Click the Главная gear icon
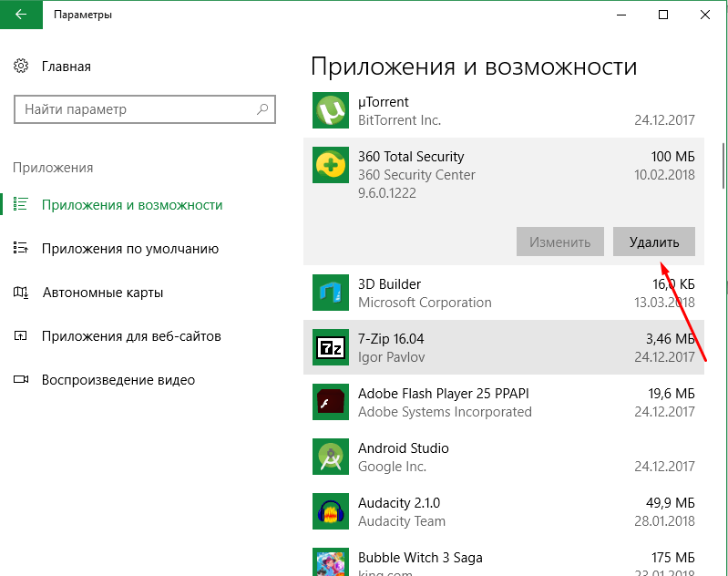This screenshot has height=576, width=728. click(x=21, y=66)
